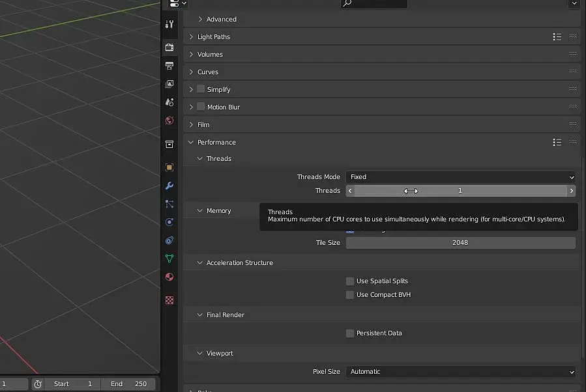Expand the Advanced subpanel
Viewport: 586px width, 392px height.
(x=200, y=19)
